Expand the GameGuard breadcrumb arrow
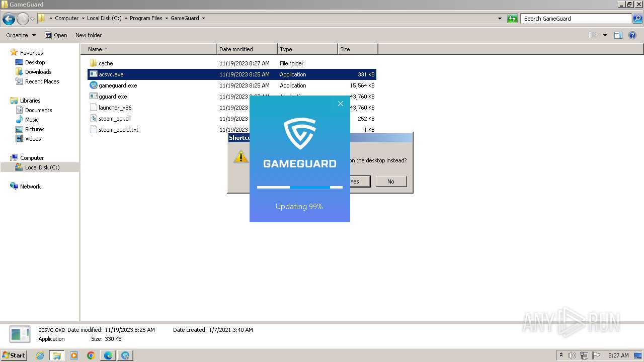This screenshot has height=362, width=644. point(203,18)
